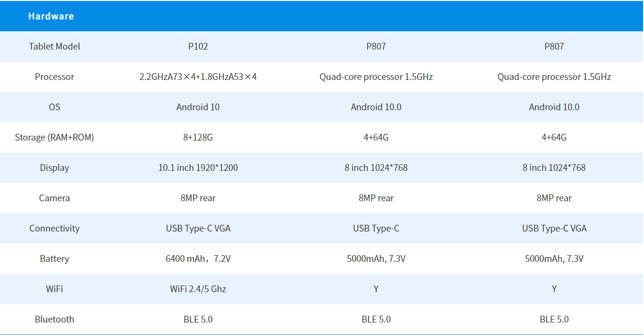
Task: Select the 'Display' row label
Action: [54, 167]
